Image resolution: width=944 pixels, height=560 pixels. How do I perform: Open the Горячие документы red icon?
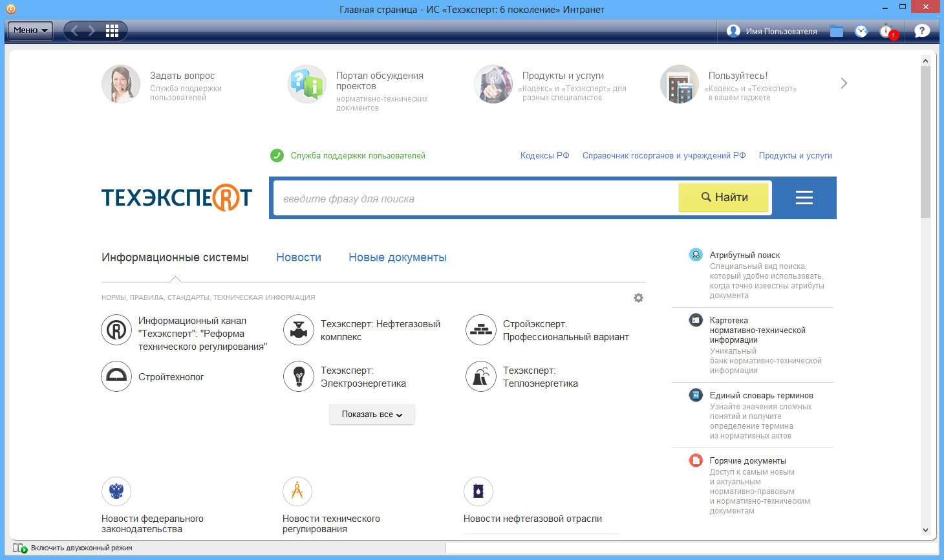(696, 460)
